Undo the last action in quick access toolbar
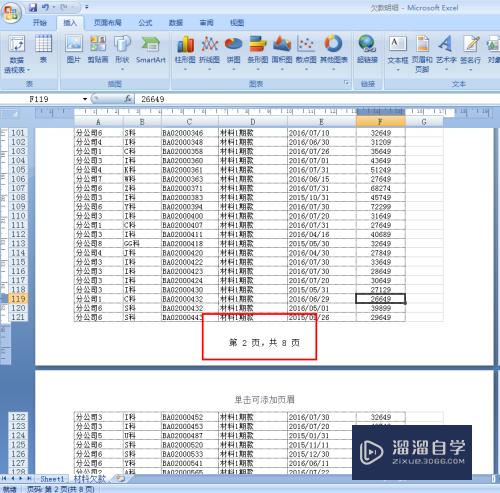Viewport: 500px width, 493px height. tap(46, 7)
